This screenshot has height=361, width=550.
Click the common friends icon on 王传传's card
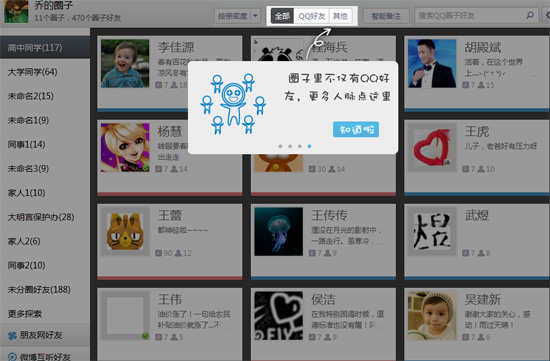click(x=327, y=253)
